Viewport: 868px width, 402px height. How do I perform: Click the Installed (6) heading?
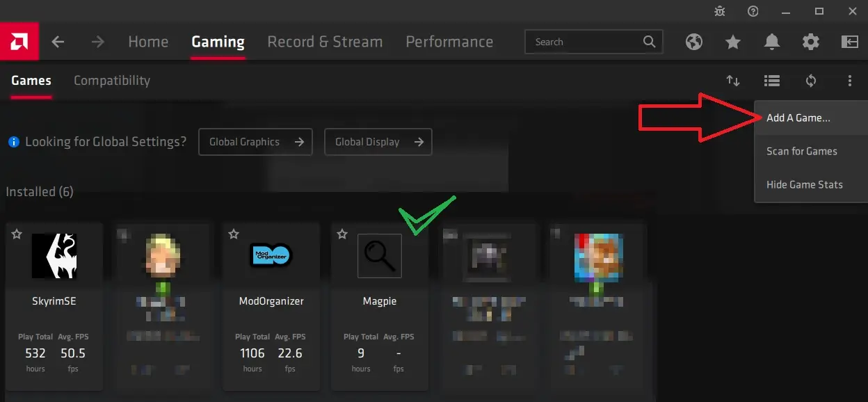pyautogui.click(x=40, y=192)
